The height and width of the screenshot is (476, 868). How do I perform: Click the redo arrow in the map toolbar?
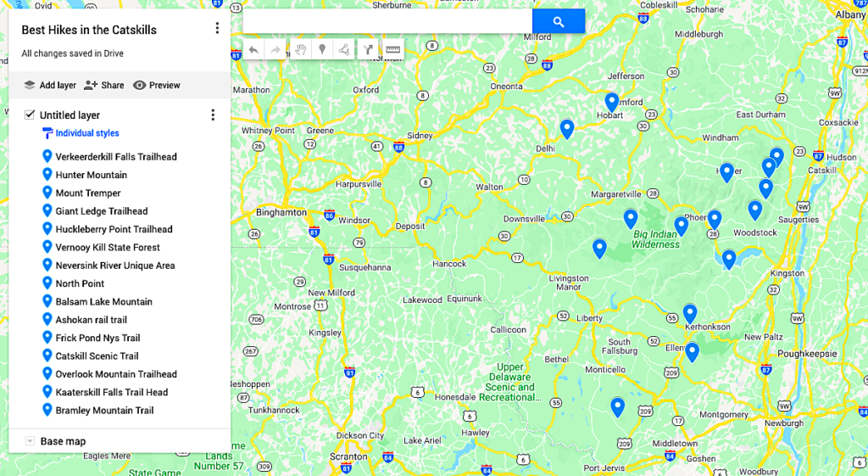click(x=275, y=50)
